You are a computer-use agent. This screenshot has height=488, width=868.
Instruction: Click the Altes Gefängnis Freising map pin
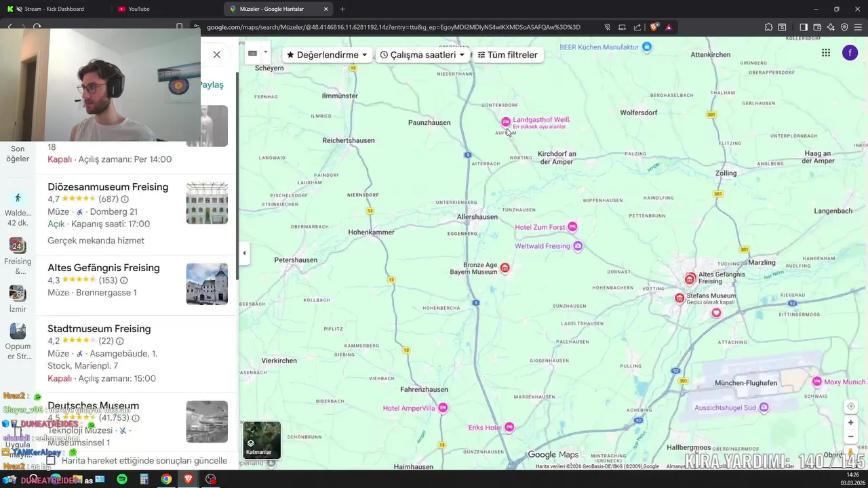690,279
